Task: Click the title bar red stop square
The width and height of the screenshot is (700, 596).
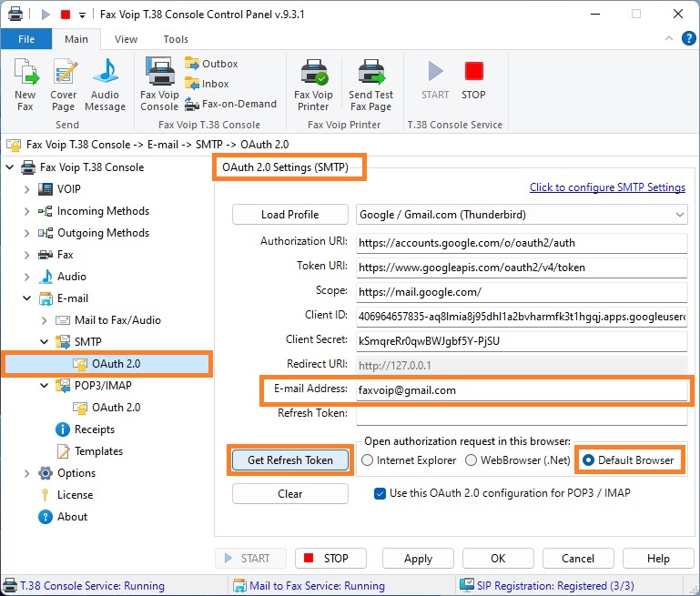Action: click(66, 15)
